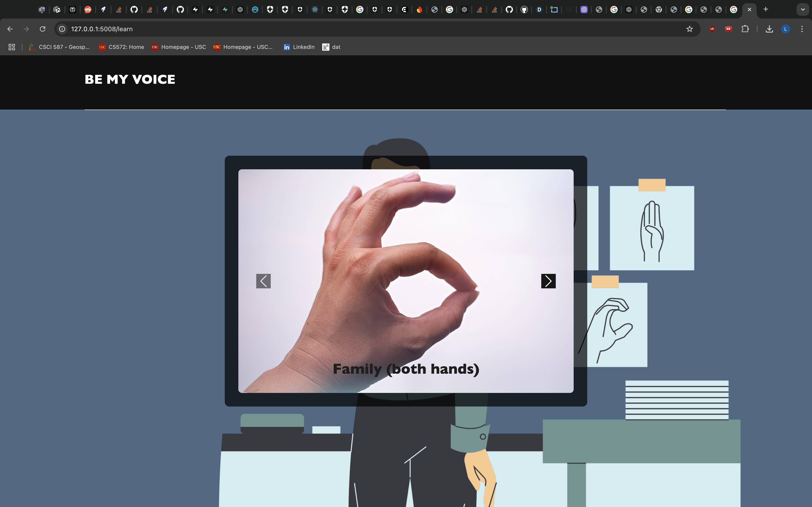This screenshot has width=812, height=507.
Task: Open Chrome three-dot menu
Action: (802, 29)
